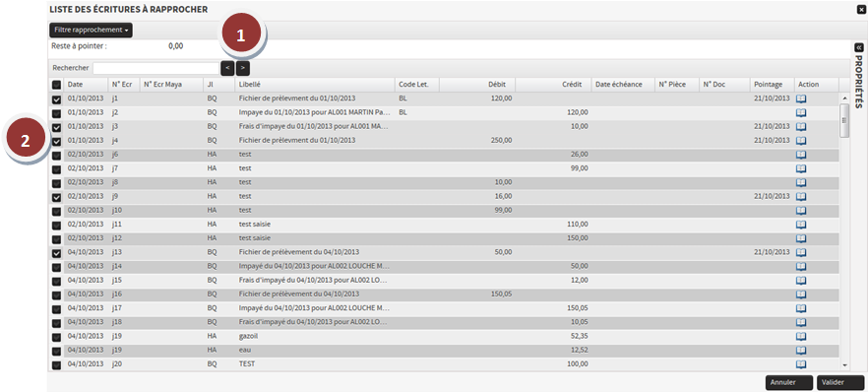Sort by the Date échéance column header
This screenshot has height=392, width=868.
623,84
